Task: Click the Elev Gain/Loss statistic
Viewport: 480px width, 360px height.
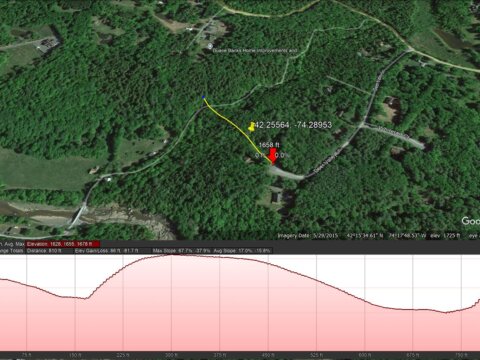Action: (107, 251)
